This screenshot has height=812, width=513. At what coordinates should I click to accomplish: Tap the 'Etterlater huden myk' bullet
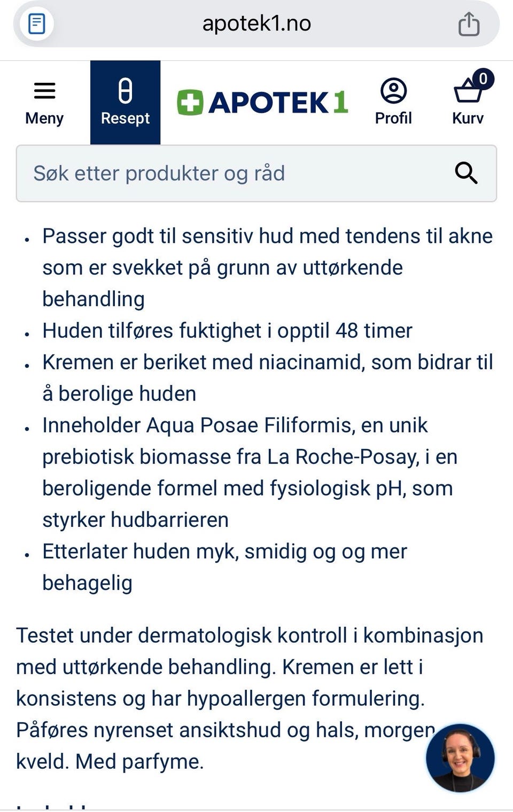coord(224,567)
